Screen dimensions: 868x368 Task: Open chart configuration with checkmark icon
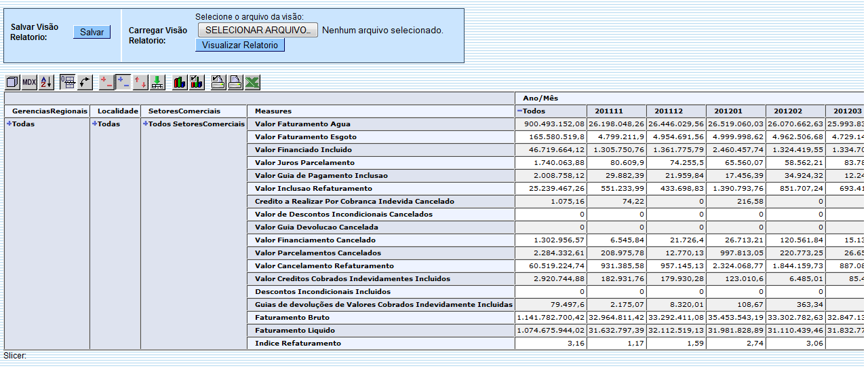point(197,82)
